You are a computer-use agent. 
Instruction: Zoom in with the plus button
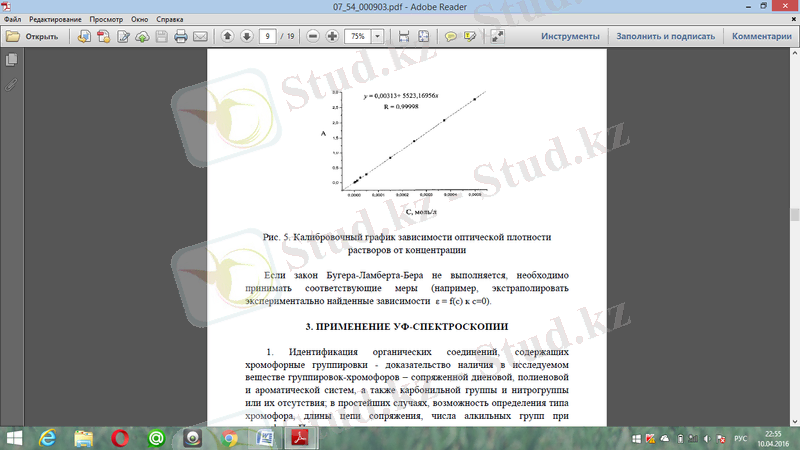(332, 37)
